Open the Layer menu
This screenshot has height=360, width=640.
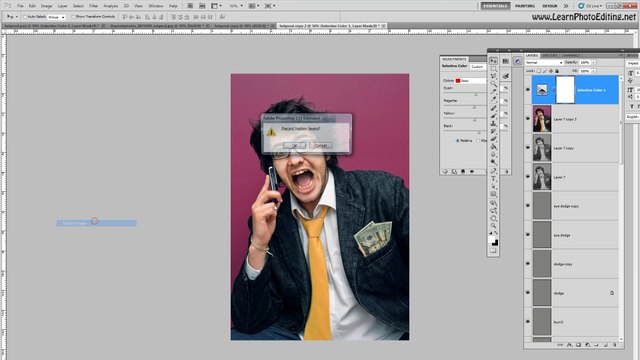(x=62, y=6)
